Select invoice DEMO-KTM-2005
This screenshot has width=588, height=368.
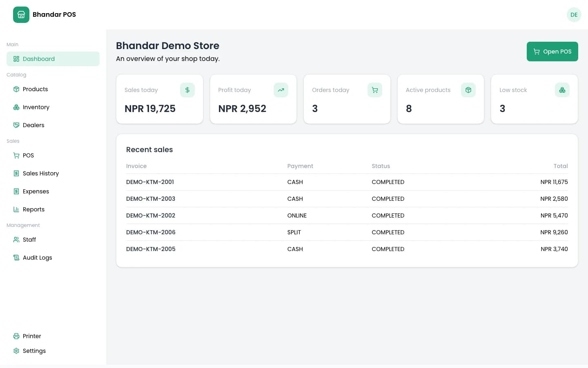click(151, 249)
